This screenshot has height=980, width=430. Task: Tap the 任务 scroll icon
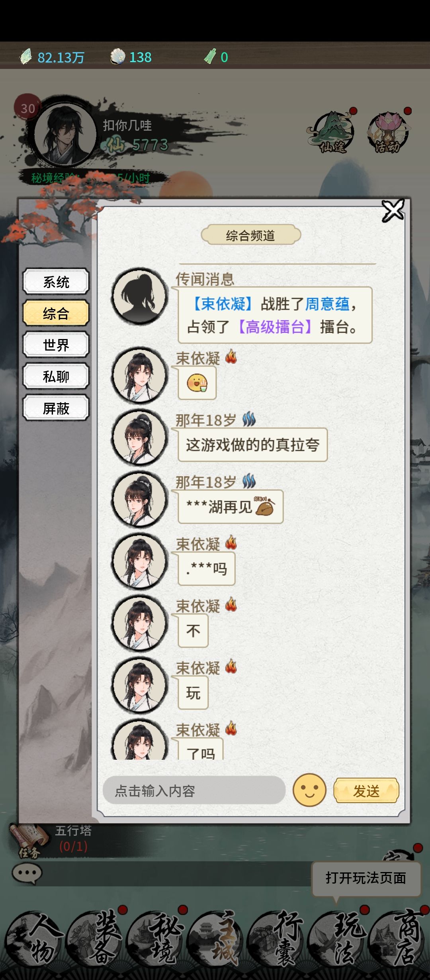click(28, 841)
